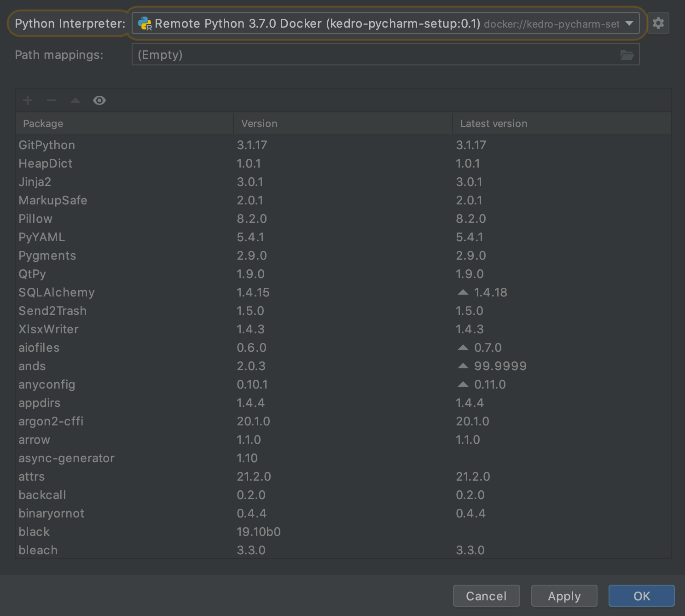685x616 pixels.
Task: Click the gear icon beside the interpreter dropdown
Action: click(658, 23)
